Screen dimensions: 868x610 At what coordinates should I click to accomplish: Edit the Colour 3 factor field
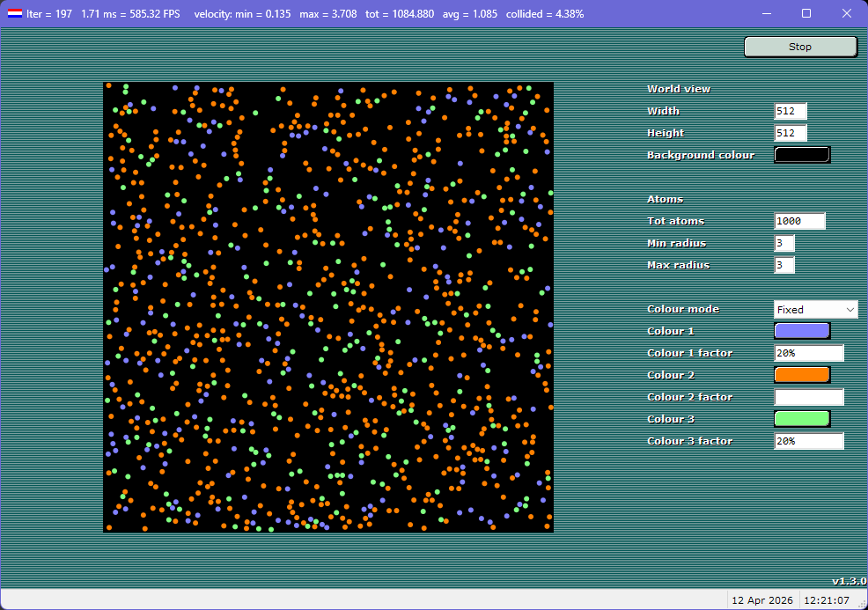[808, 442]
